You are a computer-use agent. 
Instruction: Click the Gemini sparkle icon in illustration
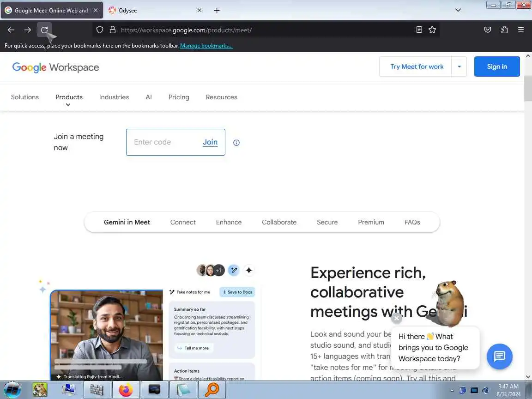tap(249, 271)
